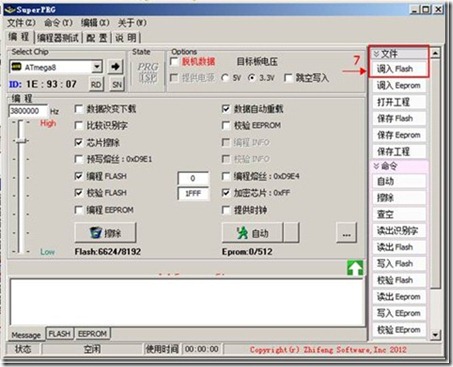Image resolution: width=453 pixels, height=367 pixels.
Task: Click the green up-arrow icon
Action: [355, 268]
